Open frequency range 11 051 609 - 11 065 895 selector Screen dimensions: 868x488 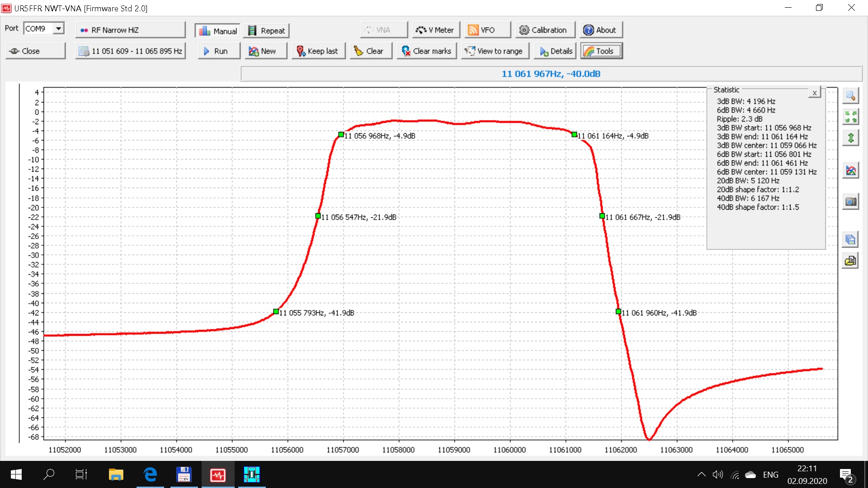[x=130, y=51]
